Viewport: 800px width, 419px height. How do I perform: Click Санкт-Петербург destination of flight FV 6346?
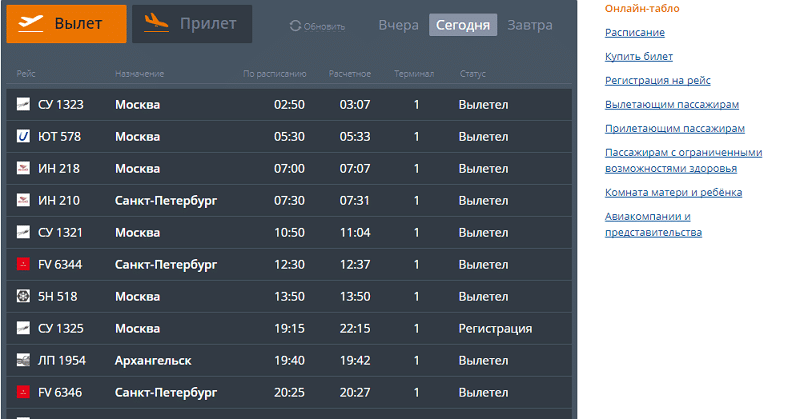(x=166, y=392)
